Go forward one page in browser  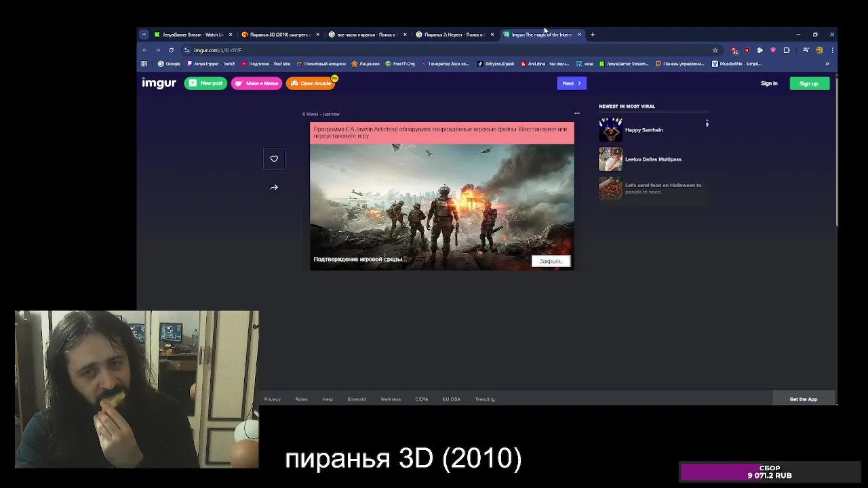(157, 50)
